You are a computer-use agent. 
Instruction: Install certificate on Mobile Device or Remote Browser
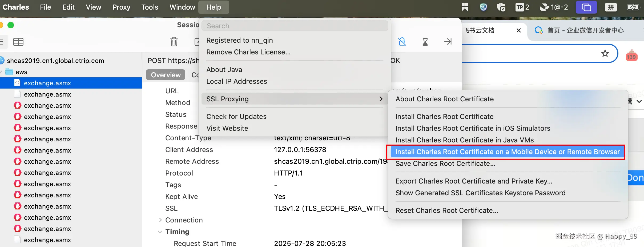click(508, 152)
